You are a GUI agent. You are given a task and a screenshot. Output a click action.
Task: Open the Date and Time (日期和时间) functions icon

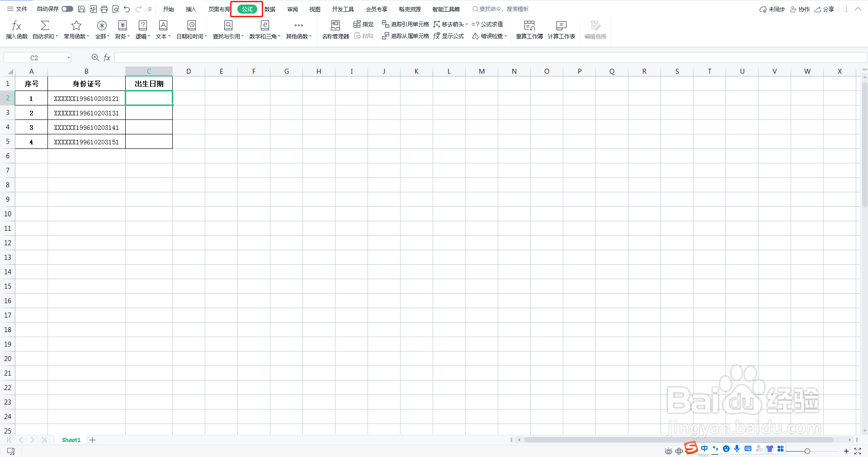(192, 26)
